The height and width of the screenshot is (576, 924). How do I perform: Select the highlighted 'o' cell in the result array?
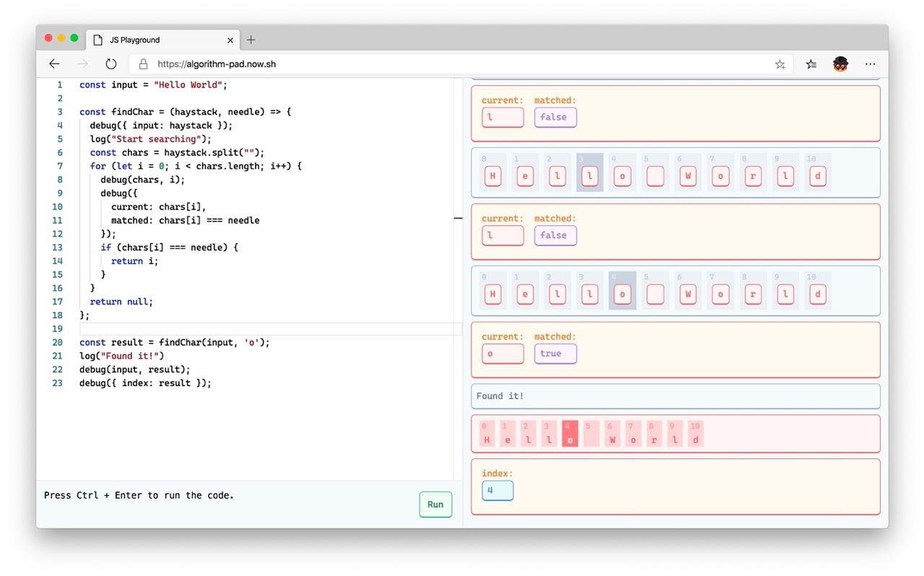pyautogui.click(x=570, y=434)
